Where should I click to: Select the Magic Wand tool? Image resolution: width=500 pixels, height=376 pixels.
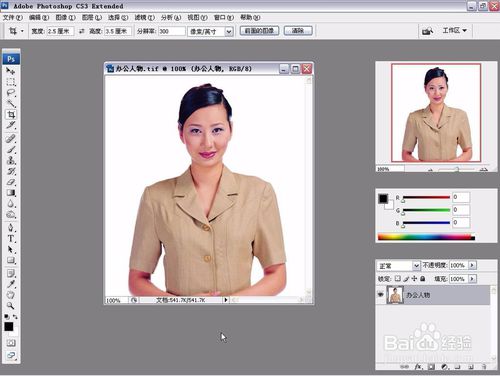click(x=11, y=104)
